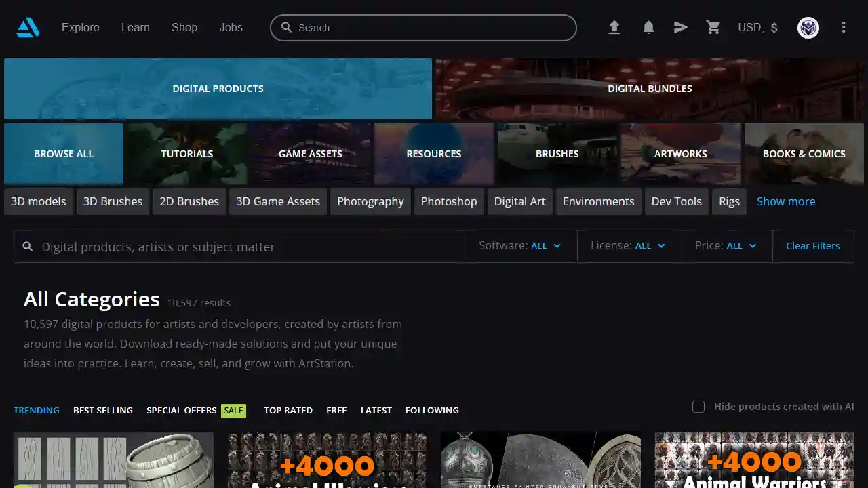
Task: Enable 'Hide products created with AI'
Action: tap(698, 407)
